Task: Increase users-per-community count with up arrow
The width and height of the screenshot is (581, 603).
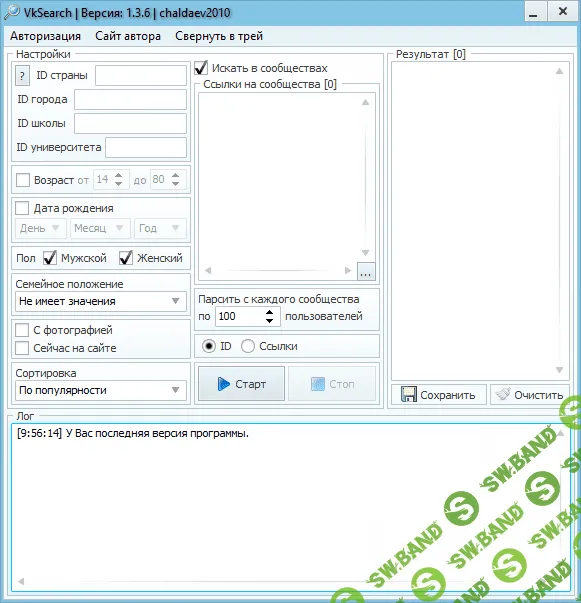Action: click(x=270, y=312)
